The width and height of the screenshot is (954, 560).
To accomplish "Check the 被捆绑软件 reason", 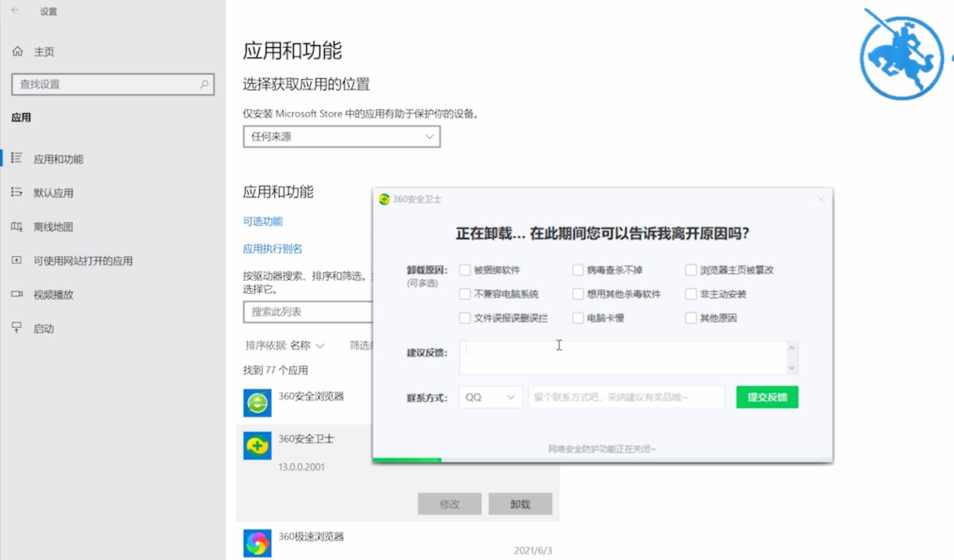I will coord(465,270).
